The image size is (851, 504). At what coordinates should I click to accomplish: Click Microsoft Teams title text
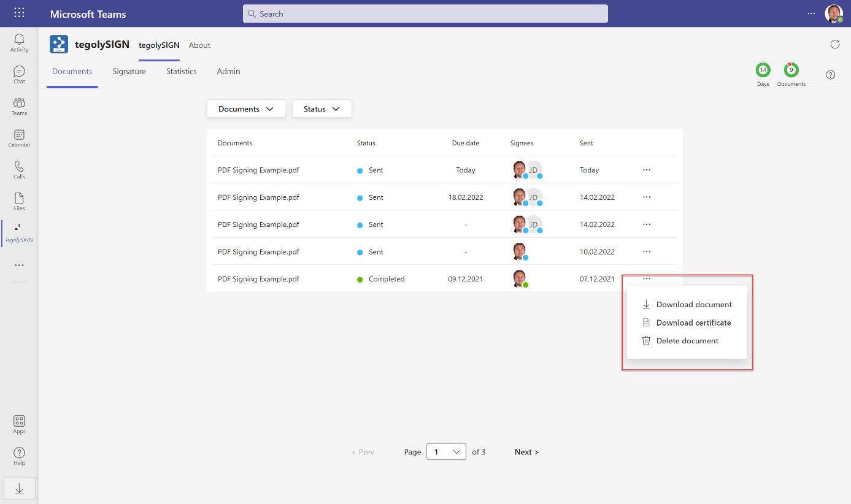(x=88, y=13)
